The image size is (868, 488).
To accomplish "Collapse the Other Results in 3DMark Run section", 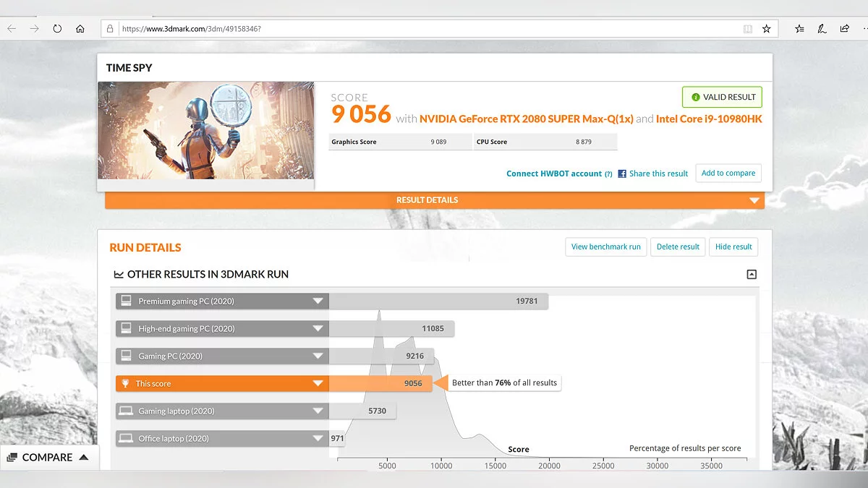I will point(752,274).
